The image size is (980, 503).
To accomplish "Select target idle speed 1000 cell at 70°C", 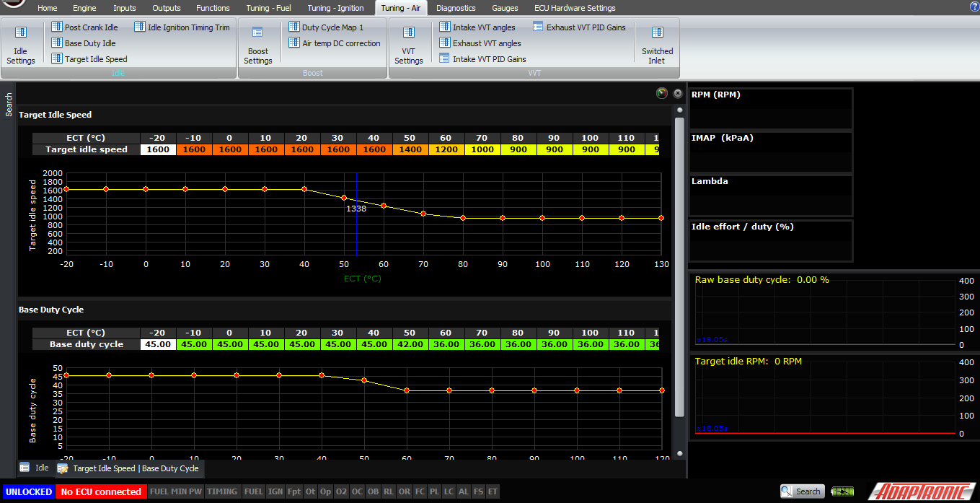I will (482, 149).
